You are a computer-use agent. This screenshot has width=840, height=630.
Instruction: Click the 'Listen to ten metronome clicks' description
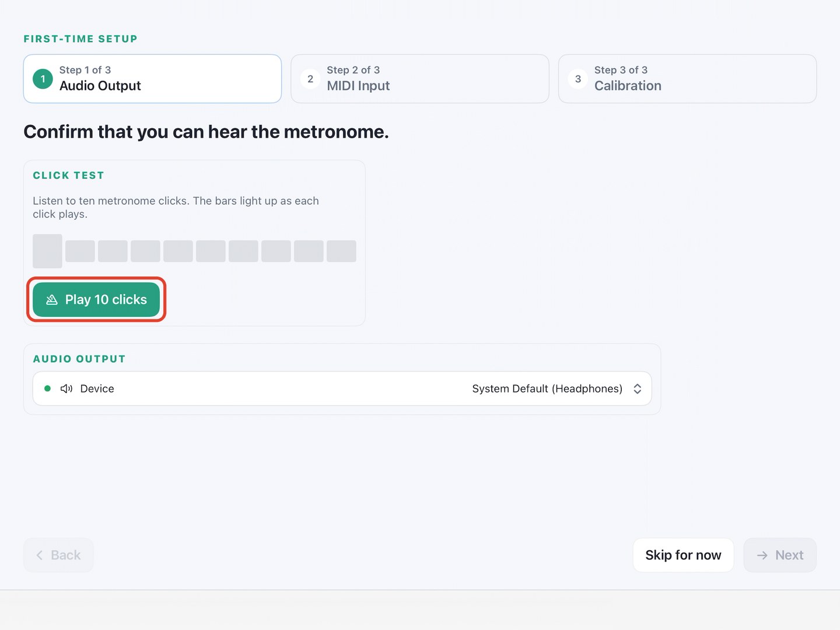176,207
